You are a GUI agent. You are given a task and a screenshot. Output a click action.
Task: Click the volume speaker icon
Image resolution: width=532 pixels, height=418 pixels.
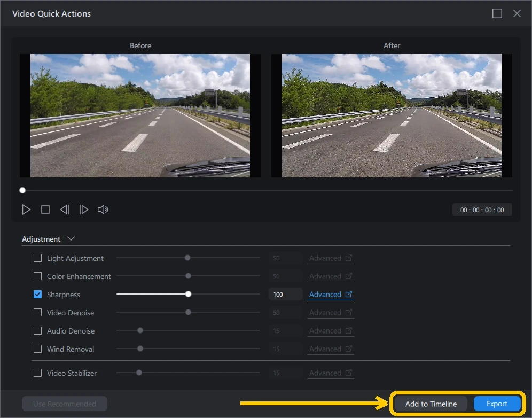point(103,210)
